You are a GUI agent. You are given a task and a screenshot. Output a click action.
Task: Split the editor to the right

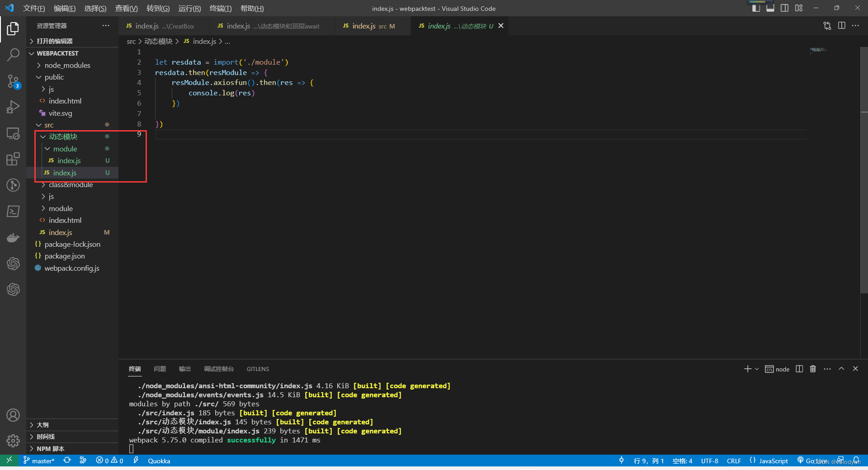click(x=841, y=26)
